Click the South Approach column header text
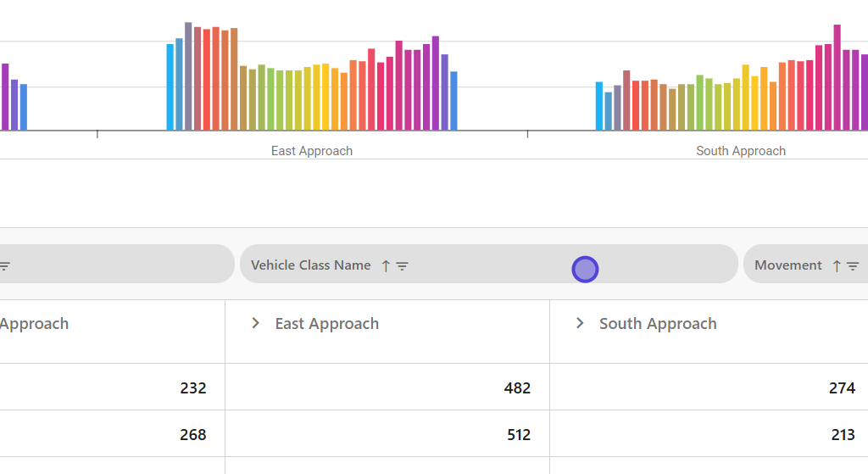 (658, 324)
